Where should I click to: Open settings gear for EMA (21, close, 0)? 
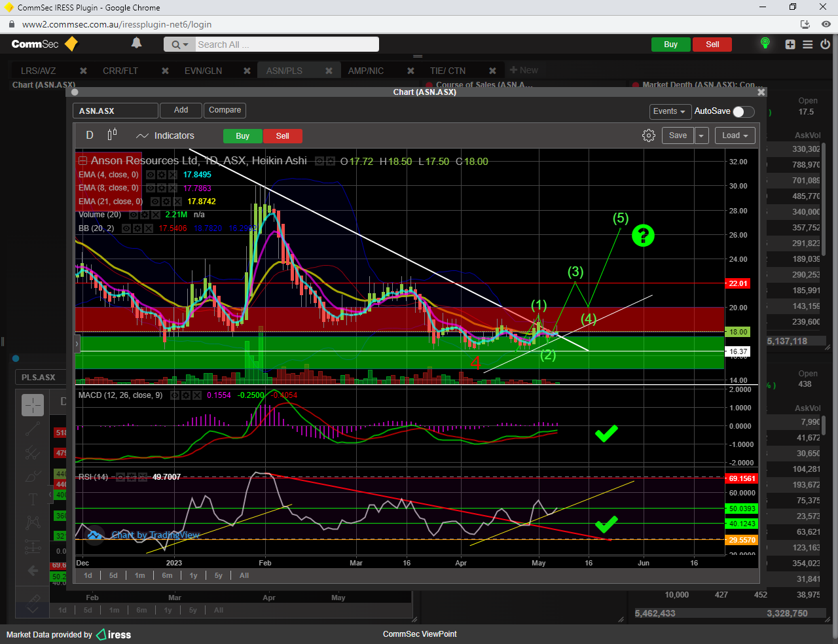(x=166, y=202)
